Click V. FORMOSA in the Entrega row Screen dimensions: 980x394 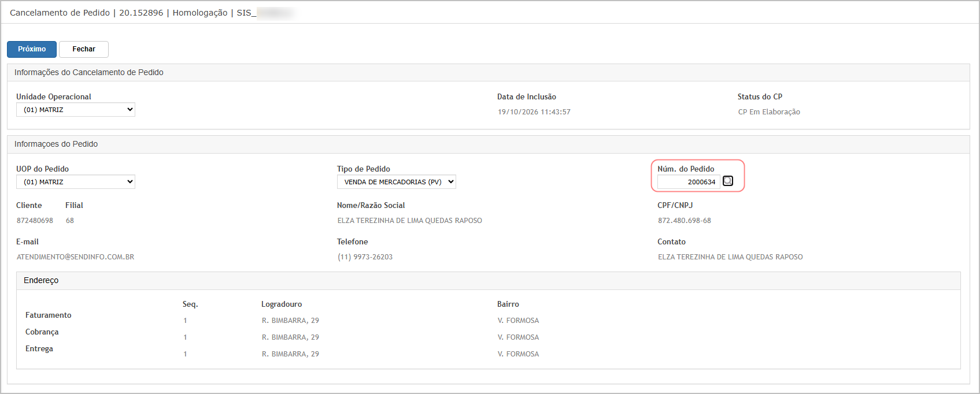tap(518, 354)
